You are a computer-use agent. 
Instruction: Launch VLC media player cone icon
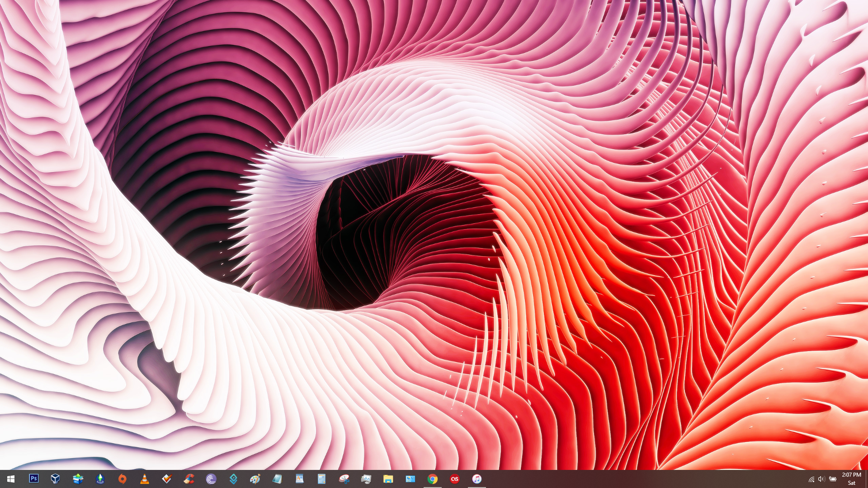point(144,479)
